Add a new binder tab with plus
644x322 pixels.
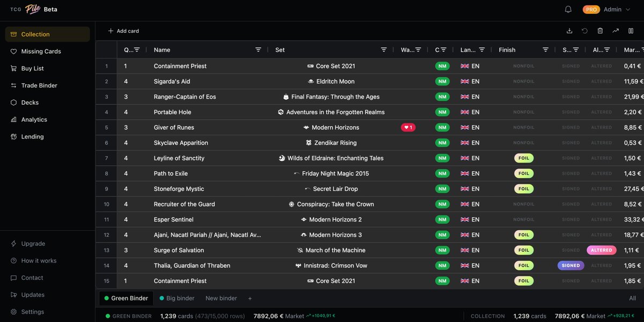pos(250,298)
